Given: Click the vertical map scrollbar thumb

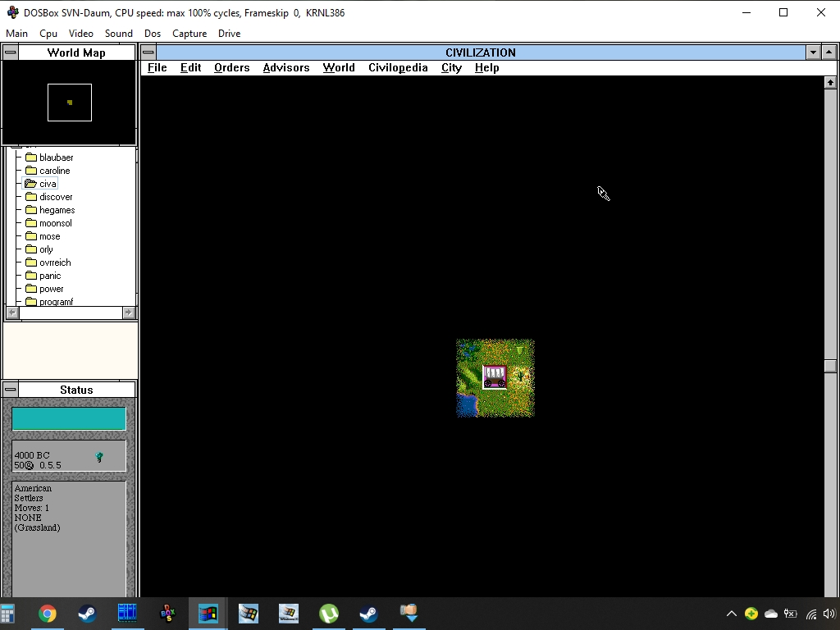Looking at the screenshot, I should 830,366.
